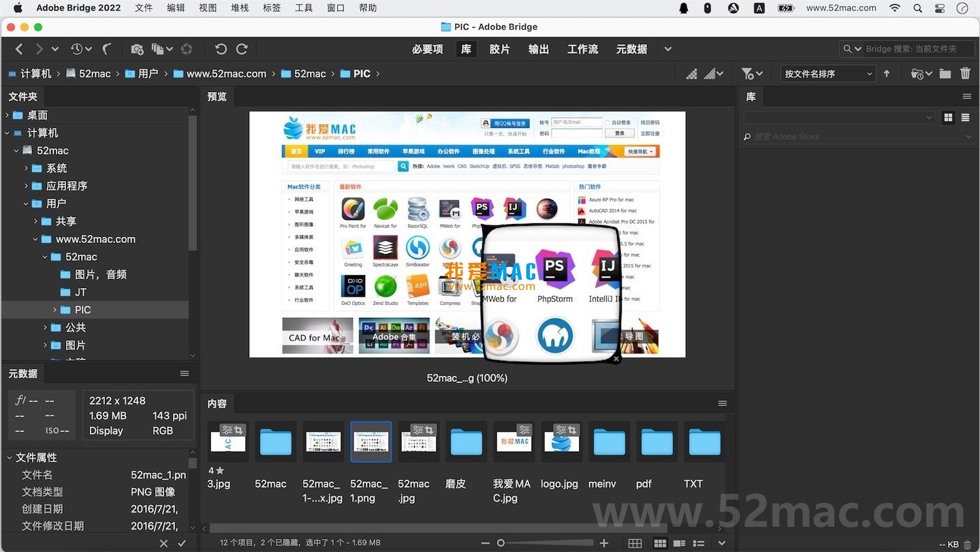Open the filter by rating dropdown
Viewport: 980px width, 552px height.
coord(752,74)
